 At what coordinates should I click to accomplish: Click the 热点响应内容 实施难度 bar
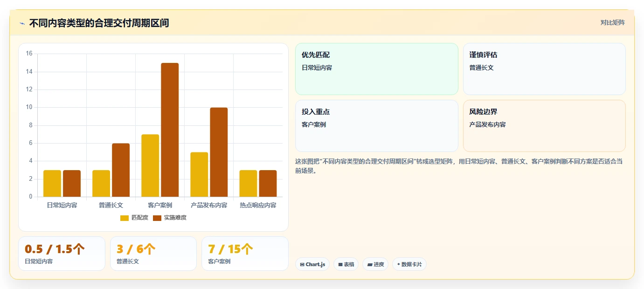point(268,184)
